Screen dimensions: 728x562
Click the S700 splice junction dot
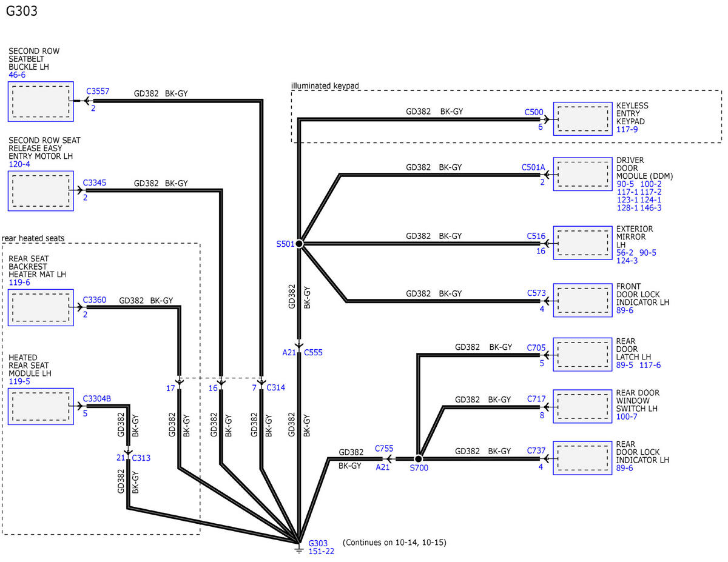[x=418, y=459]
